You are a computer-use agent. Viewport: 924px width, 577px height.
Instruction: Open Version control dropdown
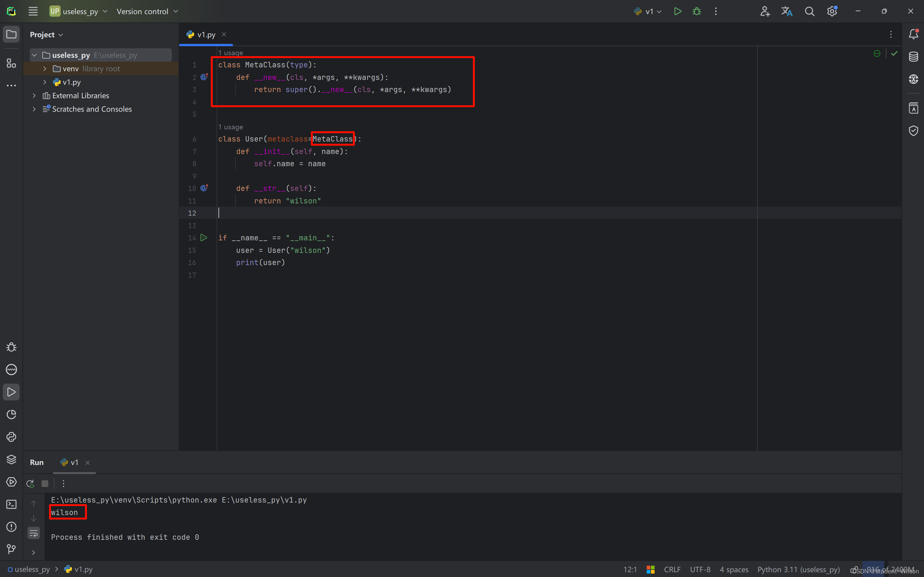pyautogui.click(x=147, y=12)
